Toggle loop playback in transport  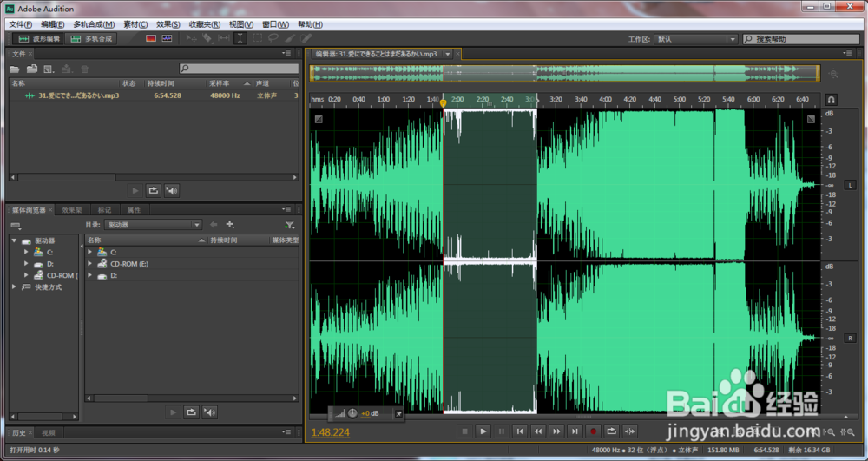pos(612,431)
